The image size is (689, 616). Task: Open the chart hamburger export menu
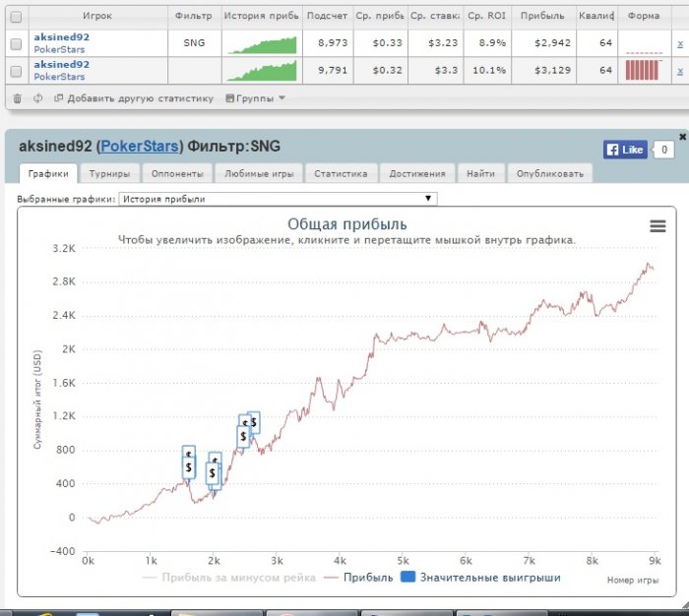click(658, 226)
